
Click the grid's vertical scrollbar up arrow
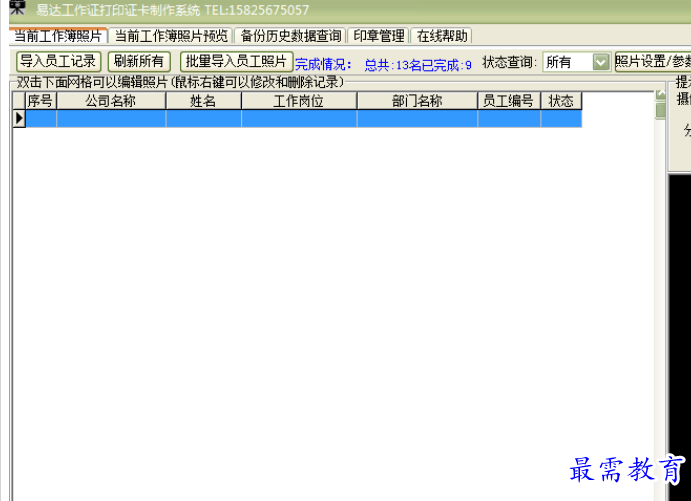click(660, 95)
